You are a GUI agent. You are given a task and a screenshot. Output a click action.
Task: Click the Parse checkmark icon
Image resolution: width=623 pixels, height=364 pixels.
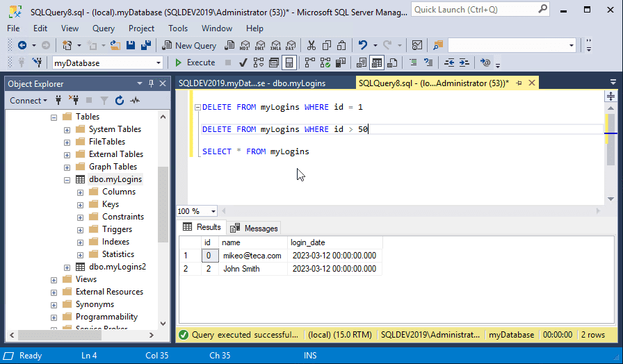[243, 63]
